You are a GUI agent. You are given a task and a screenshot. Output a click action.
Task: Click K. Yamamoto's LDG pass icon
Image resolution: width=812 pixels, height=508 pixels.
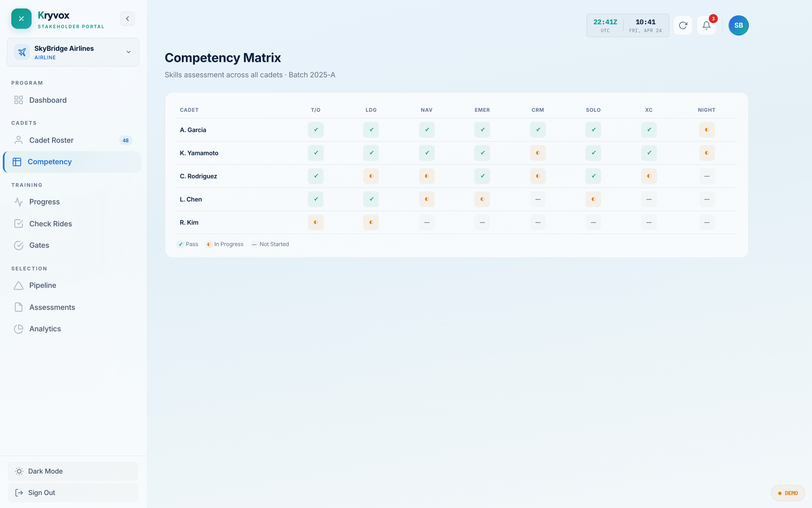(x=371, y=153)
